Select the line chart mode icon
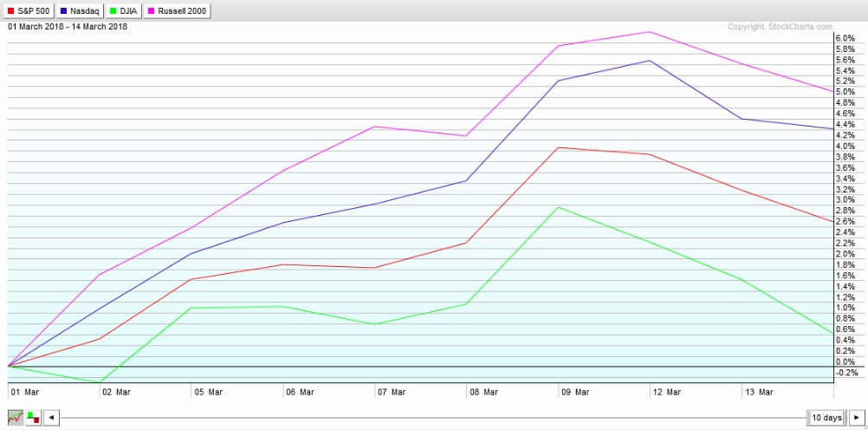 pos(15,417)
